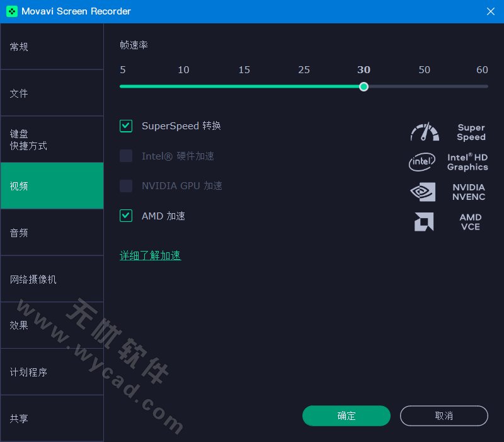The height and width of the screenshot is (442, 504).
Task: Confirm settings with 确定 button
Action: click(346, 416)
